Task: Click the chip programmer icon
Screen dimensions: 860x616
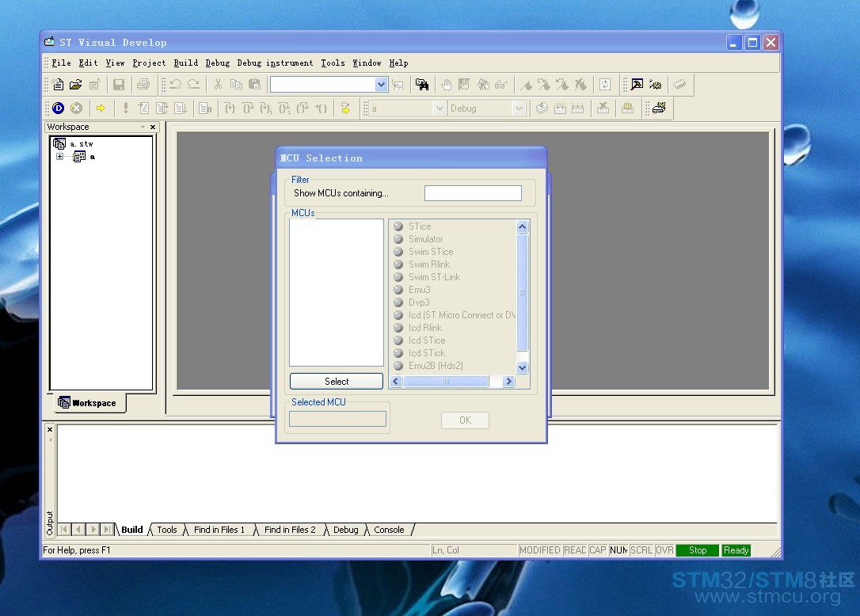Action: tap(680, 85)
